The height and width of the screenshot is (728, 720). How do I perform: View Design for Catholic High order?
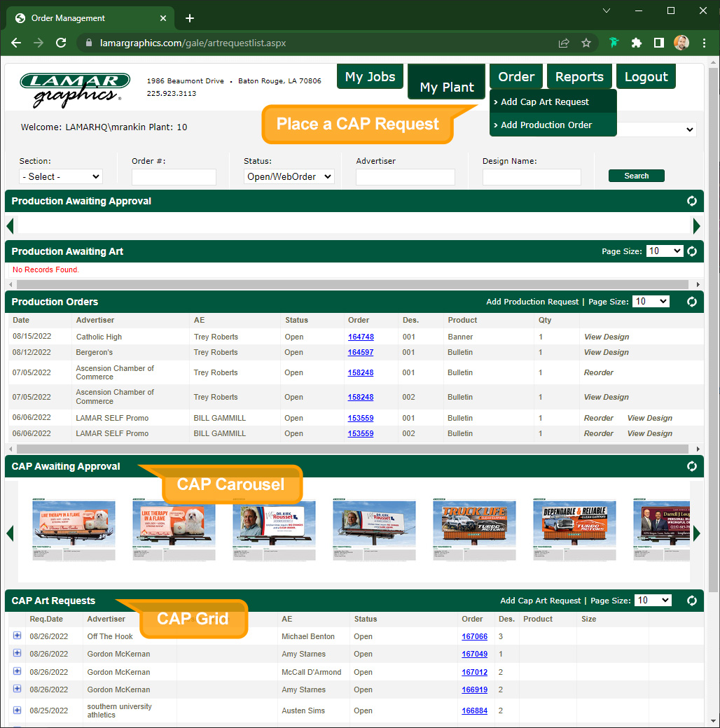click(607, 337)
